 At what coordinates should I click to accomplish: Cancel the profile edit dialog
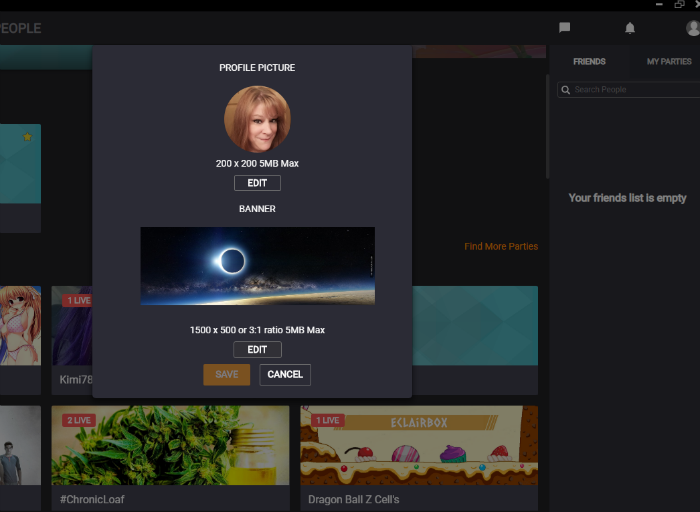[285, 374]
